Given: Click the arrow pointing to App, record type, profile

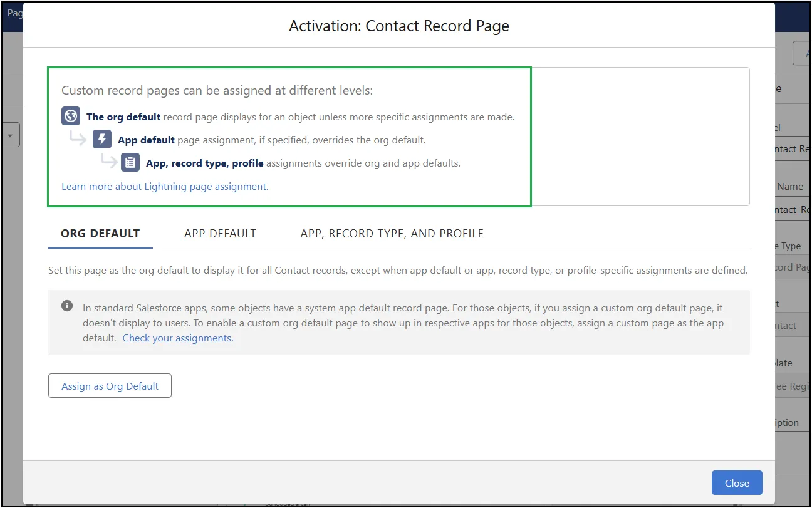Looking at the screenshot, I should point(109,162).
